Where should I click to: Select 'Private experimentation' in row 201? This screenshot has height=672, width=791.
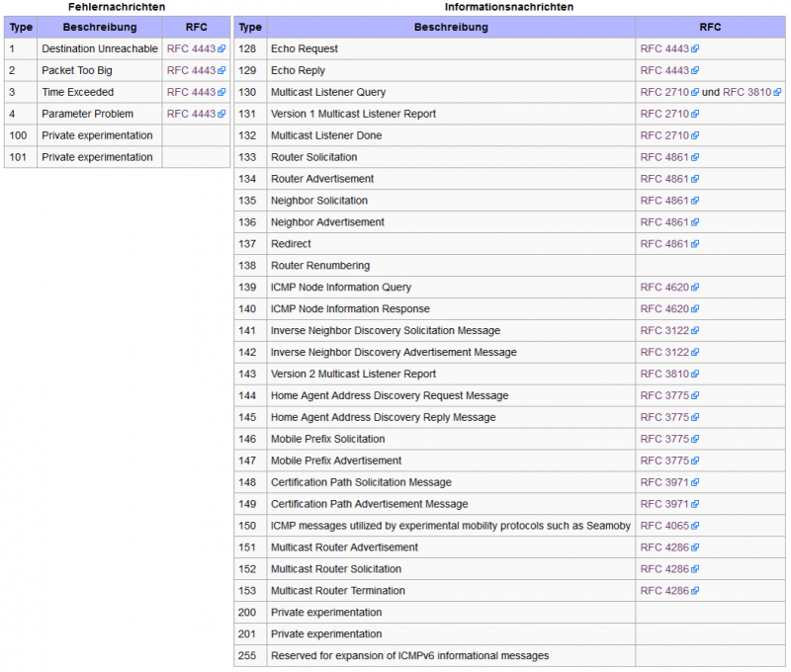click(x=451, y=634)
